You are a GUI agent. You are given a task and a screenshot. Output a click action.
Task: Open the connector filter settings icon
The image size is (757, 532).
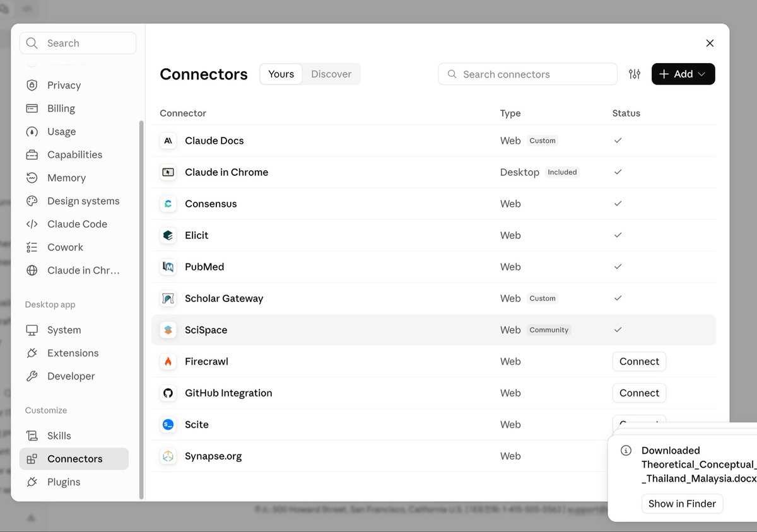[x=635, y=74]
